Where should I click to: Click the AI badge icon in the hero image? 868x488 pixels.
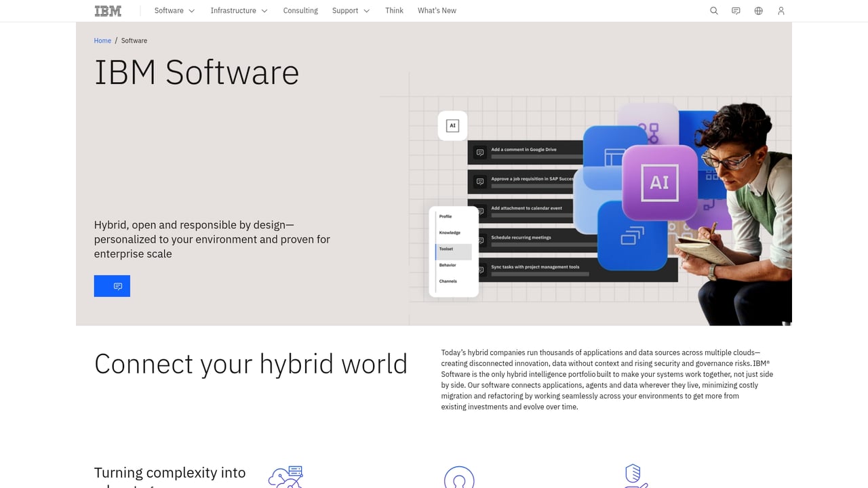coord(452,125)
